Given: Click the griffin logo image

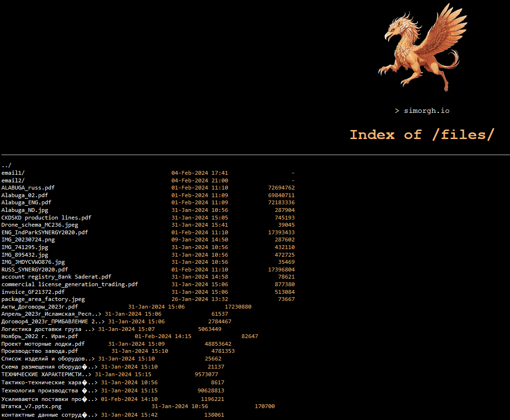Looking at the screenshot, I should coord(422,48).
